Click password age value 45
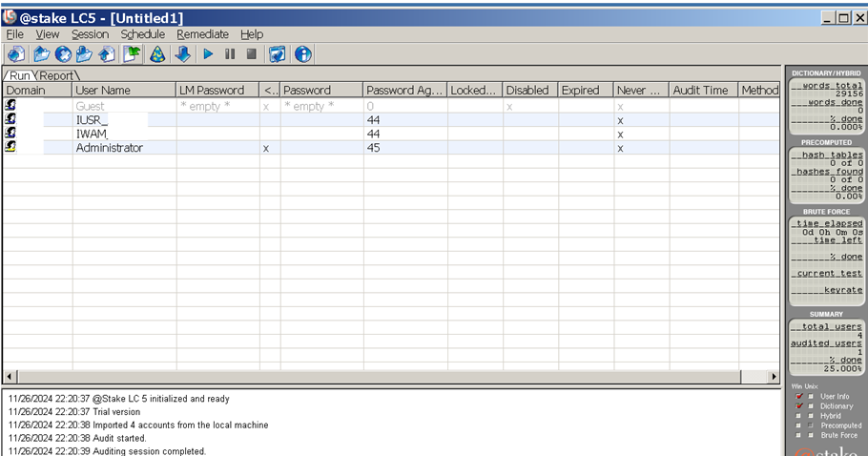The width and height of the screenshot is (868, 456). 374,148
